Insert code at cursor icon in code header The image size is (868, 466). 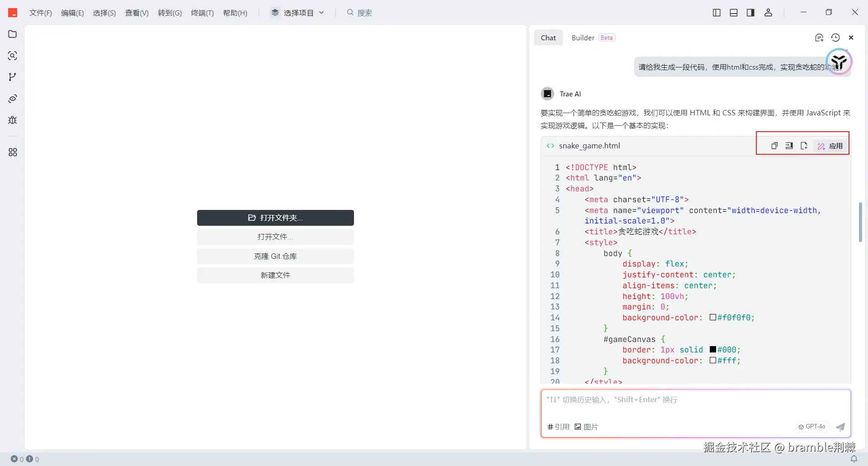[789, 146]
